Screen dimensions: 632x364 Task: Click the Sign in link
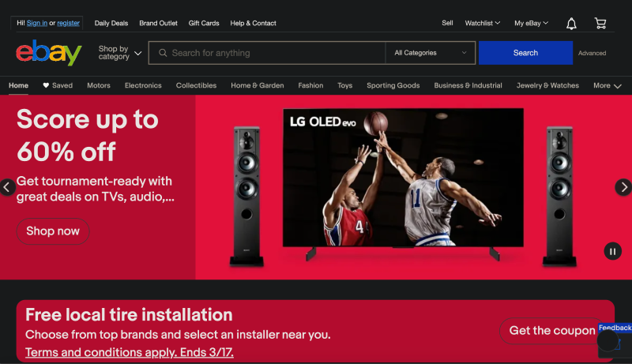coord(37,23)
